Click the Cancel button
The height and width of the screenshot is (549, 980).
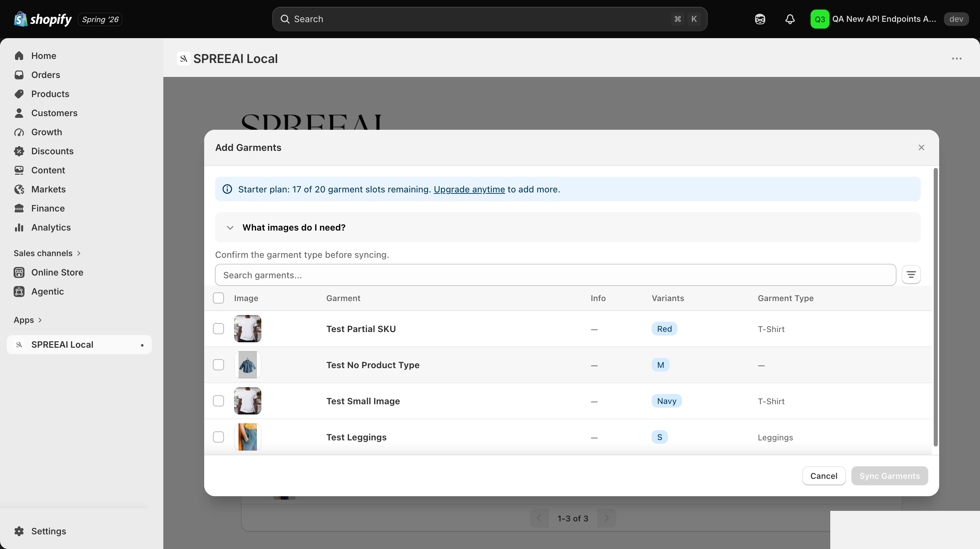[x=823, y=476]
